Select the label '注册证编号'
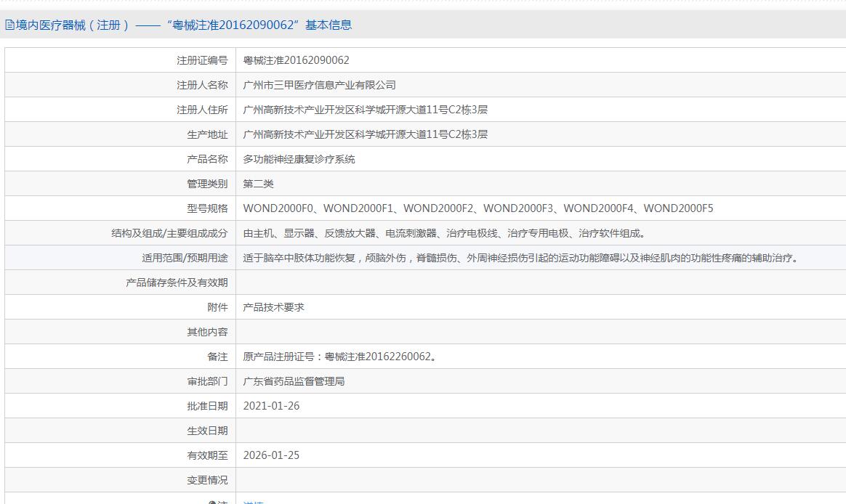This screenshot has height=504, width=846. point(202,60)
